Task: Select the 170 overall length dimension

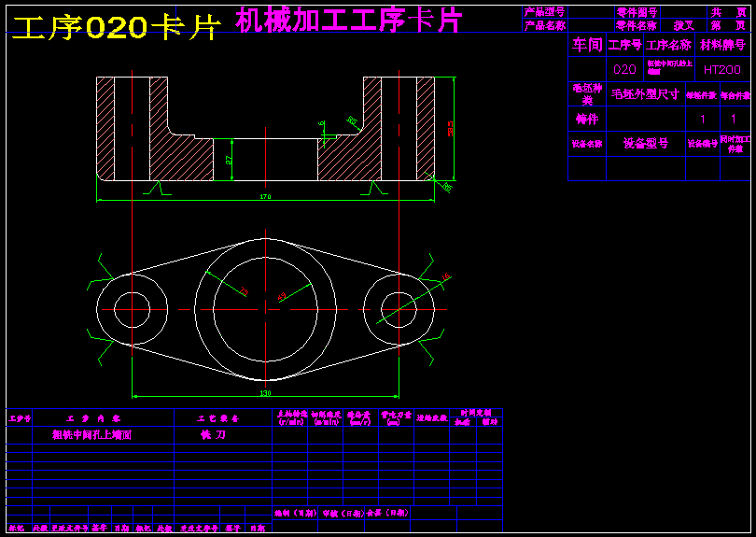Action: click(265, 196)
